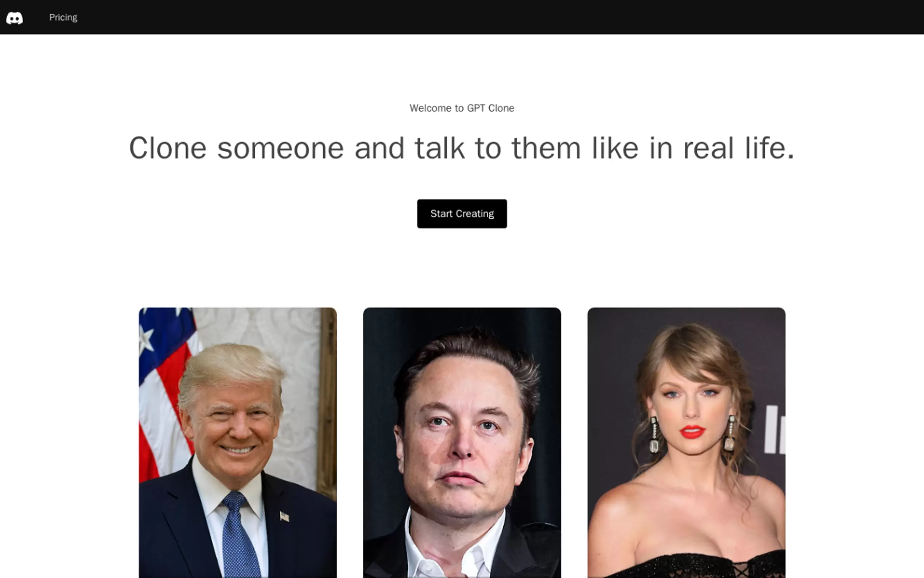Image resolution: width=924 pixels, height=578 pixels.
Task: Click the white lettering behind the woman
Action: 774,430
